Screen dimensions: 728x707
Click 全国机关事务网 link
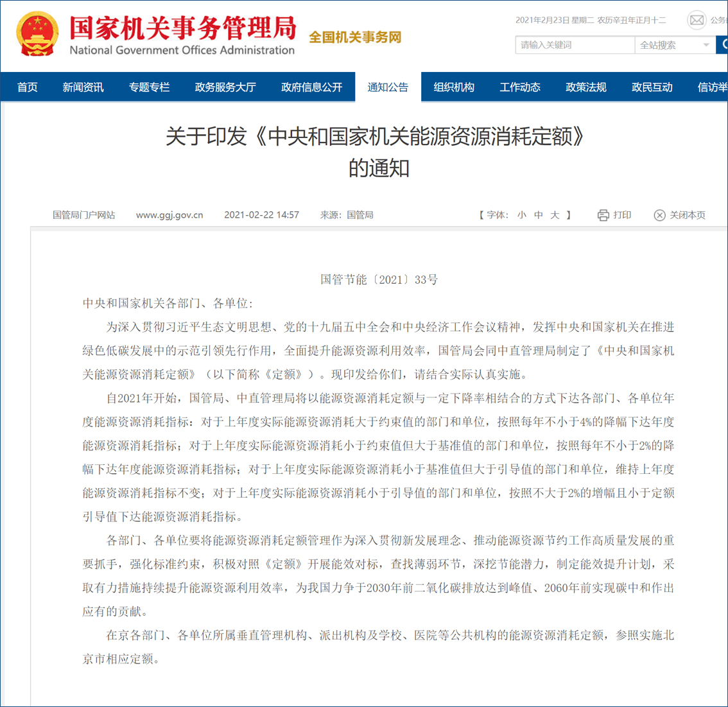coord(355,37)
